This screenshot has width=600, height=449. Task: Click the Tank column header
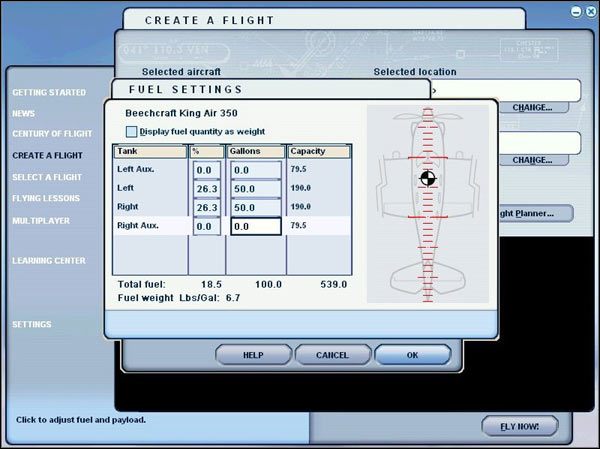pyautogui.click(x=150, y=152)
